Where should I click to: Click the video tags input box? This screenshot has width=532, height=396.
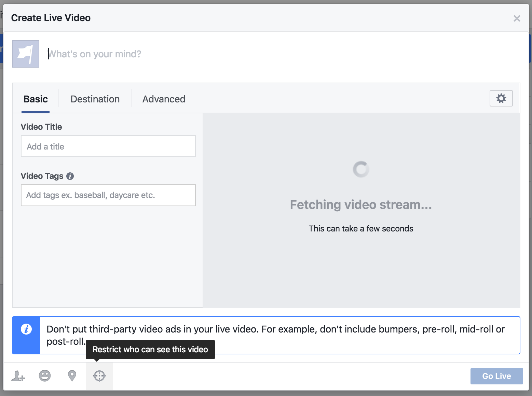pyautogui.click(x=108, y=195)
